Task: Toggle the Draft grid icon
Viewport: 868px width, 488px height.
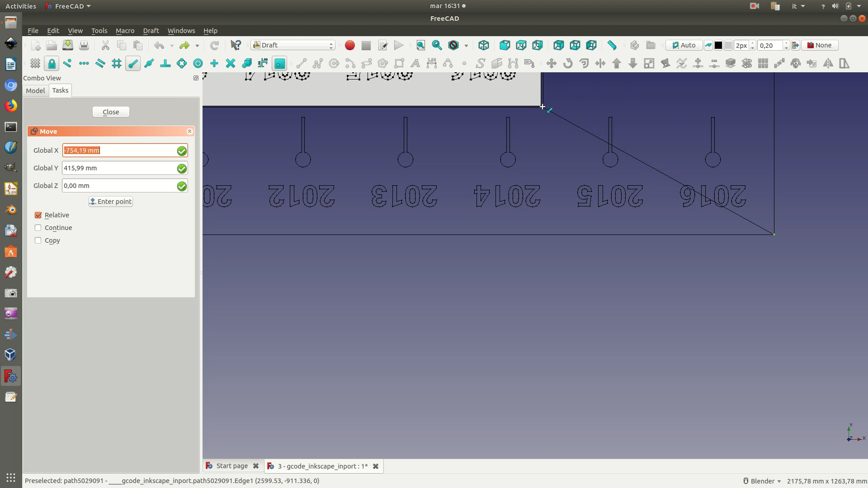Action: click(35, 63)
